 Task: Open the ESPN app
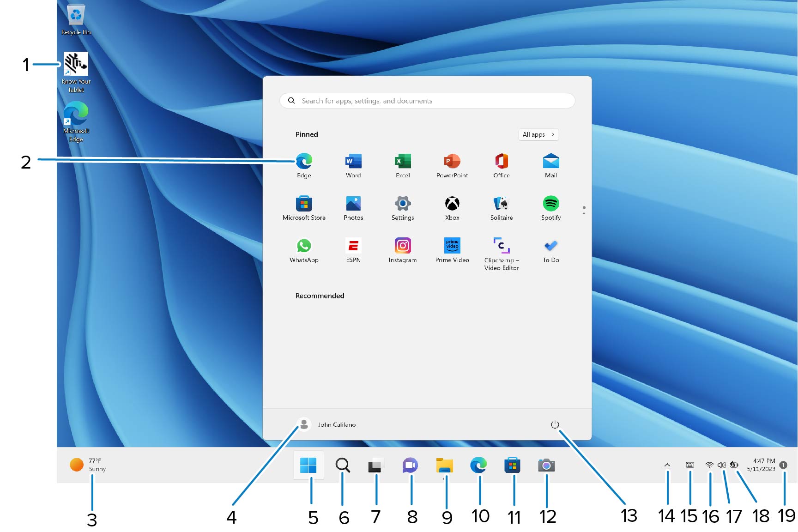point(353,250)
